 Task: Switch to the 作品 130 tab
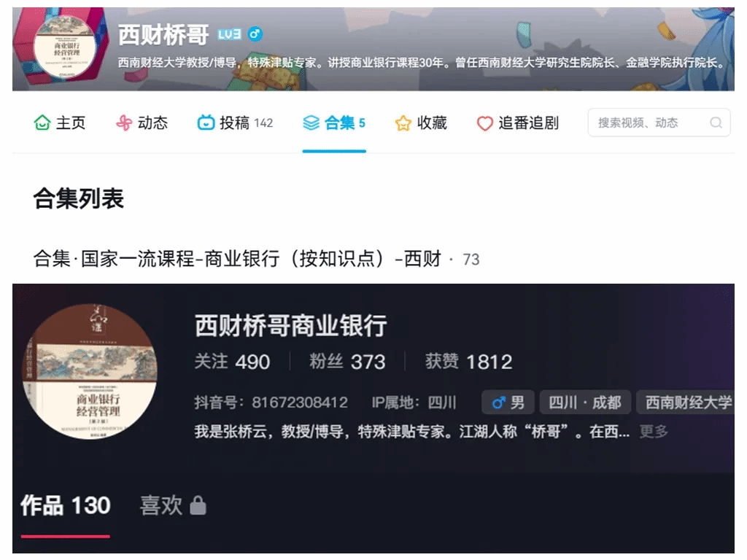(65, 505)
